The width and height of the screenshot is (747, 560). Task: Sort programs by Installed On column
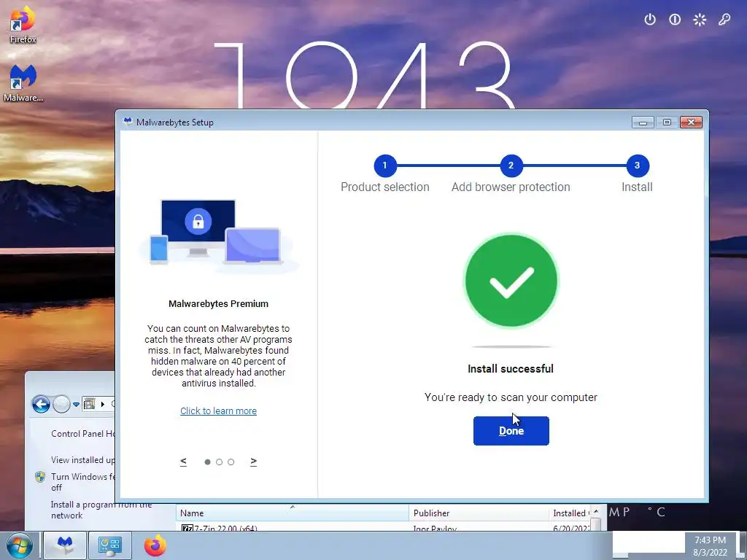pos(570,513)
